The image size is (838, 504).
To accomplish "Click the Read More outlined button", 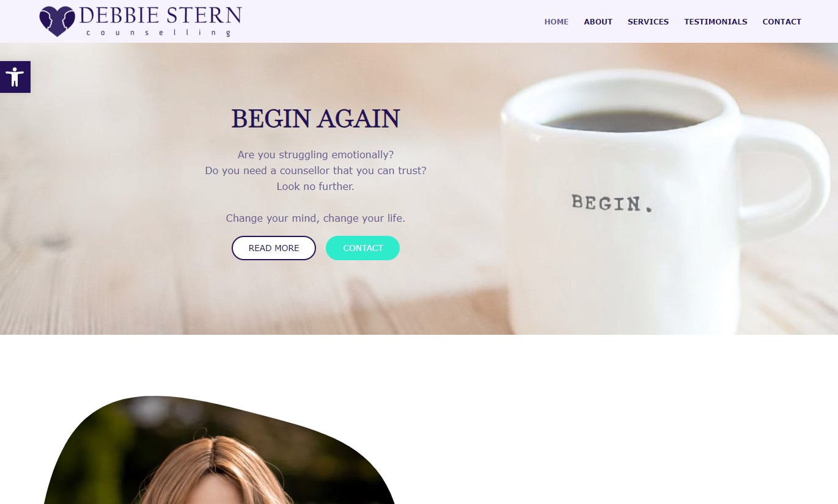I will tap(274, 248).
